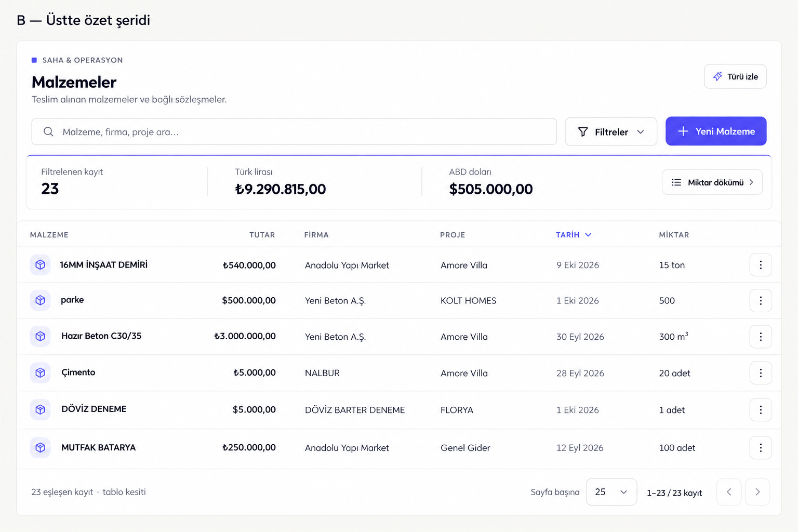Screen dimensions: 798x532
Task: Click the box icon beside 16MM İNŞAAT DEMİRİ
Action: 40,265
